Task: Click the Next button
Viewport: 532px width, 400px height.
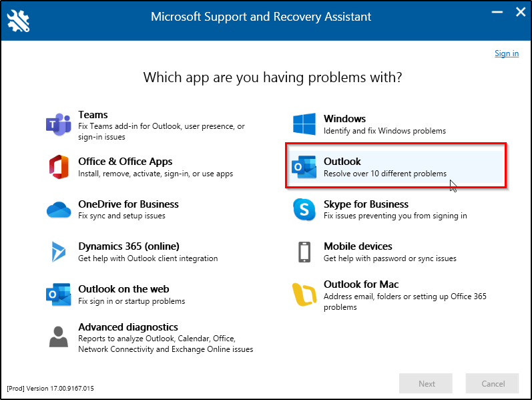Action: [x=426, y=384]
